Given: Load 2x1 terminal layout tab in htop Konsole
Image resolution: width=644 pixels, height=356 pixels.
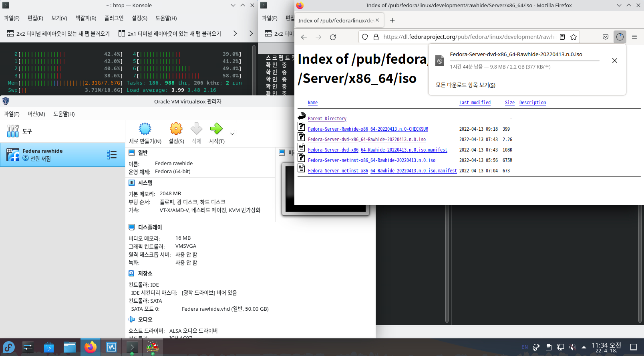Looking at the screenshot, I should point(170,34).
